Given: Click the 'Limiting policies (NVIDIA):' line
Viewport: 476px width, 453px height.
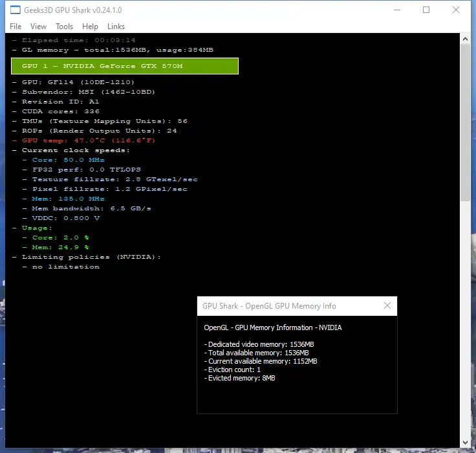Looking at the screenshot, I should click(x=87, y=257).
